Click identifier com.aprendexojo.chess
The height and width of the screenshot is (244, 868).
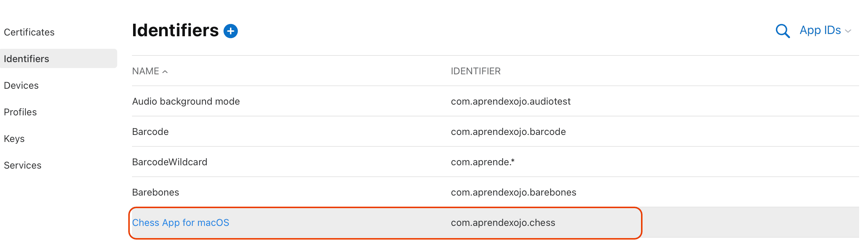pyautogui.click(x=503, y=223)
